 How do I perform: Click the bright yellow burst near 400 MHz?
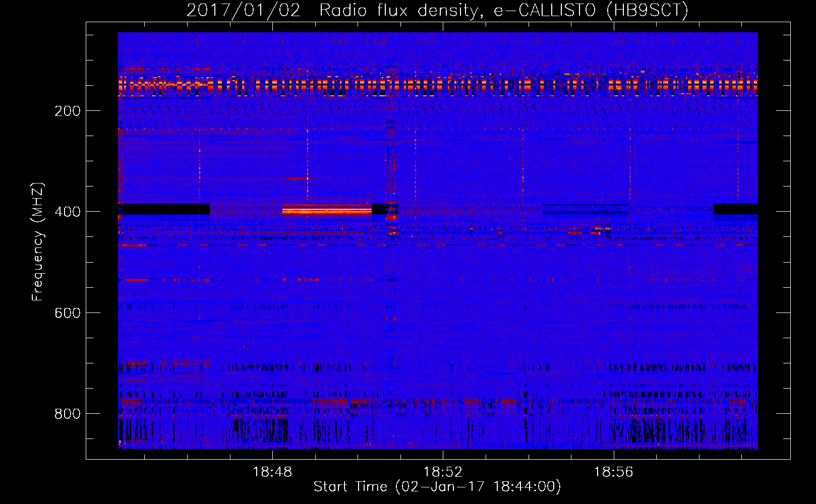coord(327,210)
